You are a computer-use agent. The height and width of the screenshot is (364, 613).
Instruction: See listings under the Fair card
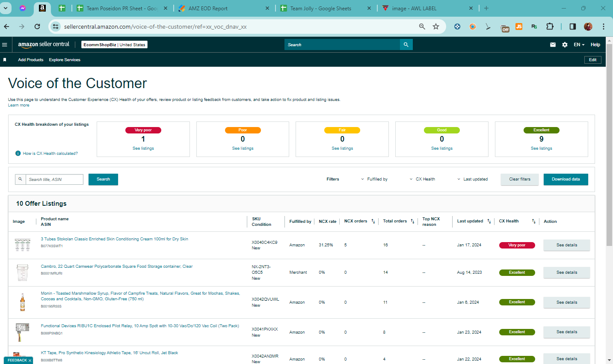click(x=342, y=148)
